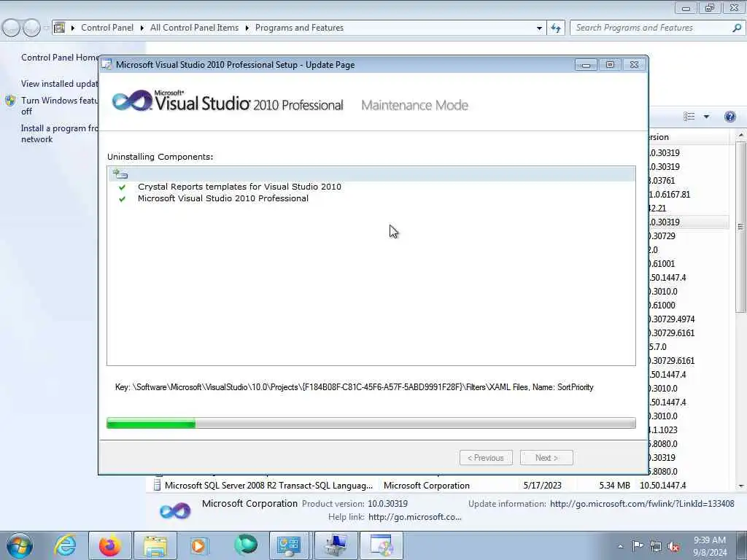Click the 5.34 MB size cell
This screenshot has height=560, width=747.
coord(614,485)
